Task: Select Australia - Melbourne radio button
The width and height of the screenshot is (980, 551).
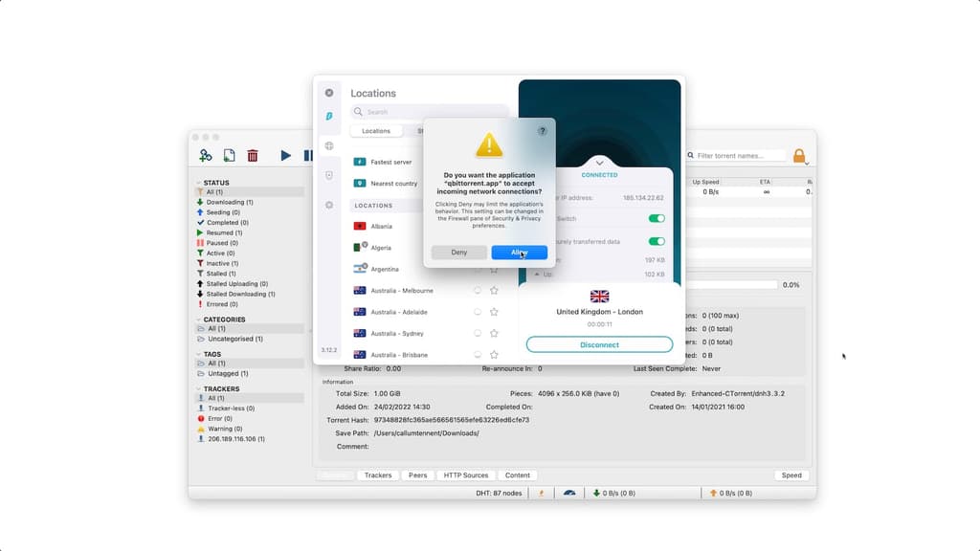Action: (478, 291)
